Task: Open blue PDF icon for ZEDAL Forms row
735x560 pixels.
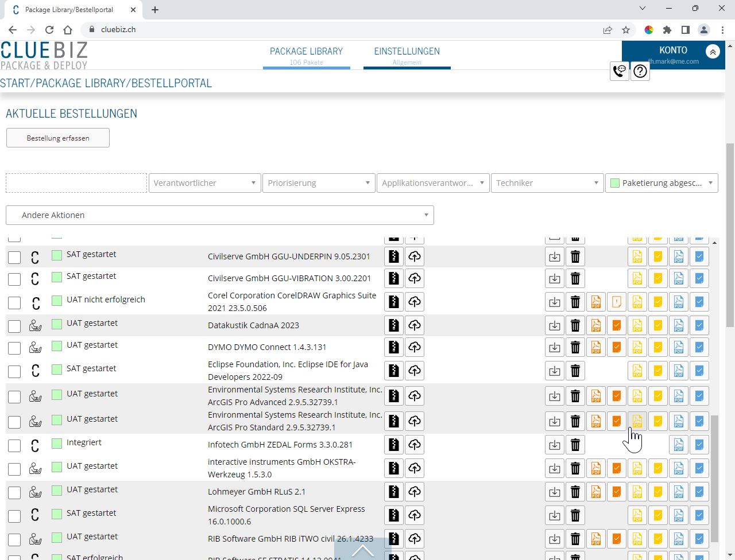Action: tap(679, 445)
